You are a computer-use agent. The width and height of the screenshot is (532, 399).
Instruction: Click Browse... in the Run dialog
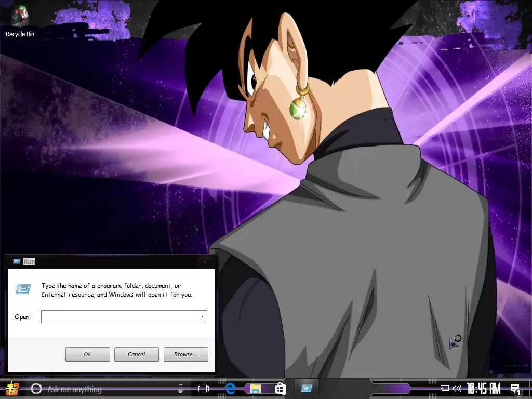pos(185,354)
